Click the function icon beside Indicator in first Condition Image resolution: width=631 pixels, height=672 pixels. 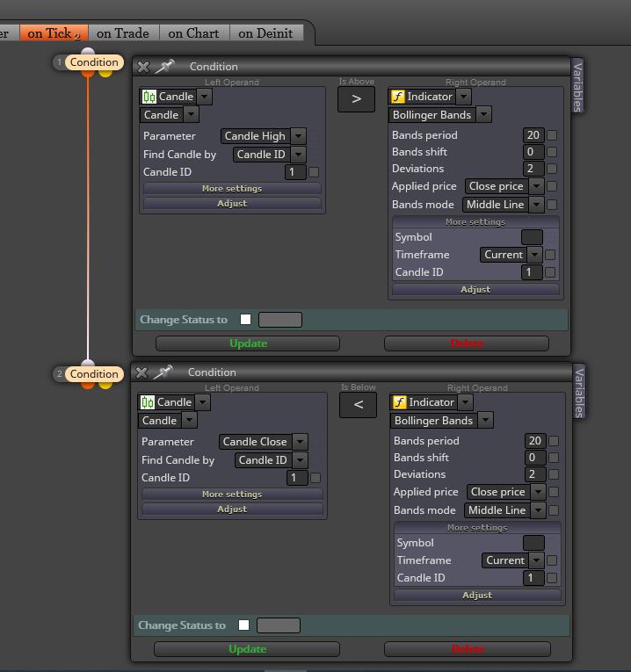[x=398, y=97]
